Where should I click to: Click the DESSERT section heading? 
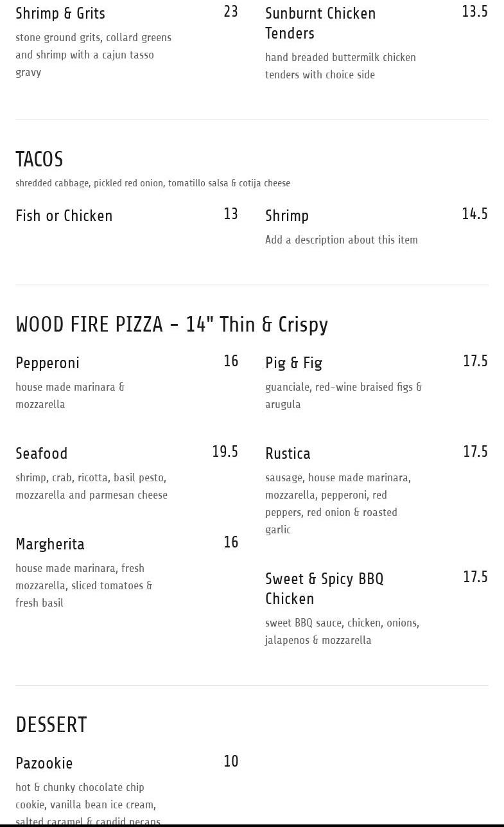(x=51, y=725)
